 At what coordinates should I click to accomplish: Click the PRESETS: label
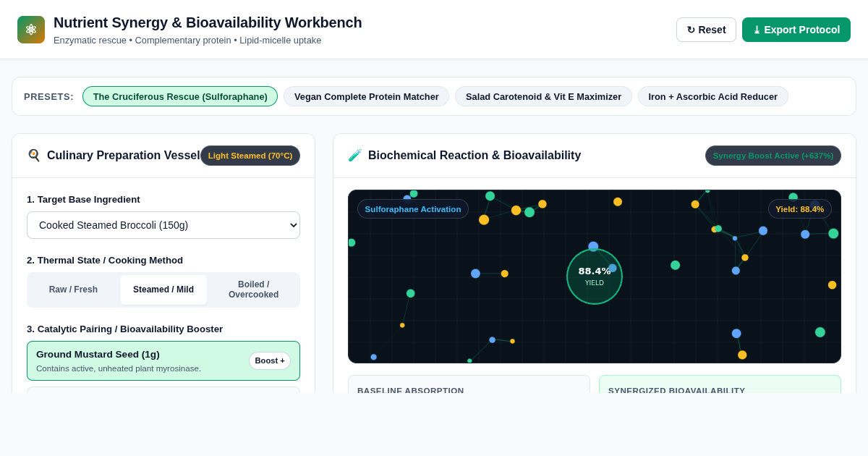point(48,96)
